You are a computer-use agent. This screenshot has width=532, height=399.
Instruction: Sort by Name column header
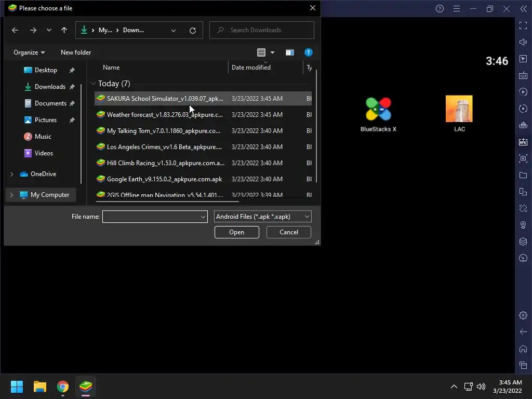(x=111, y=67)
